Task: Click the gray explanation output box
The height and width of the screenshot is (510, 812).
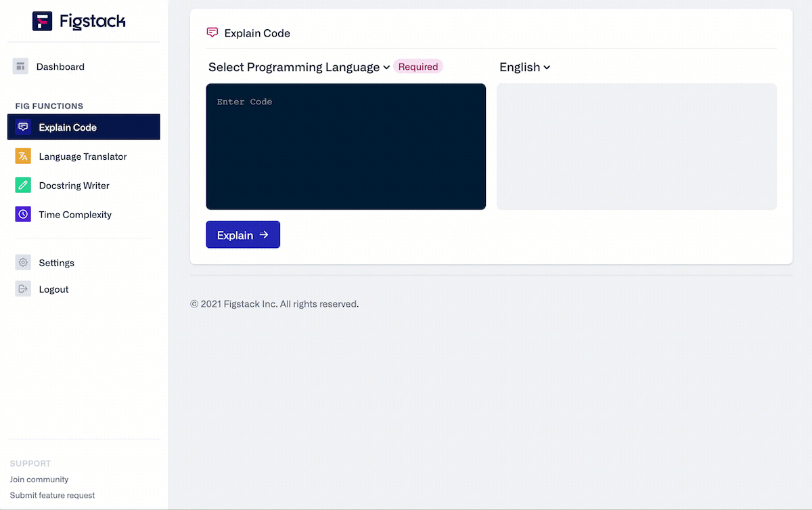Action: click(637, 146)
